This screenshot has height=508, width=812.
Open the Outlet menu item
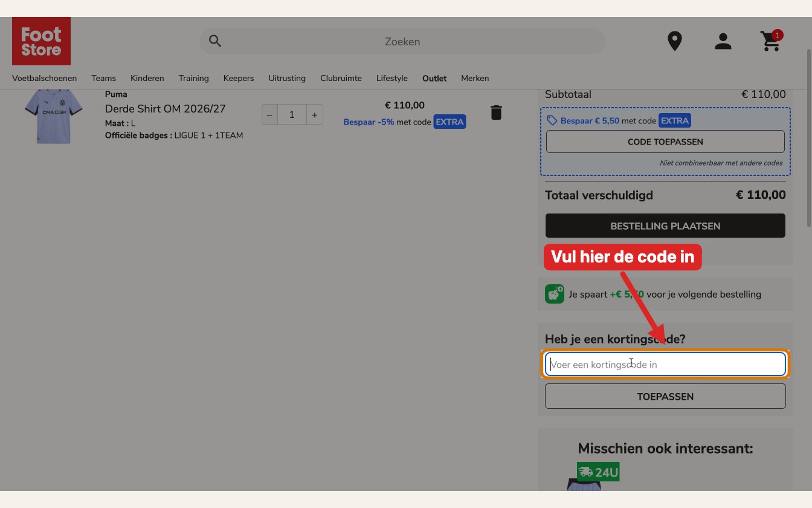[434, 78]
